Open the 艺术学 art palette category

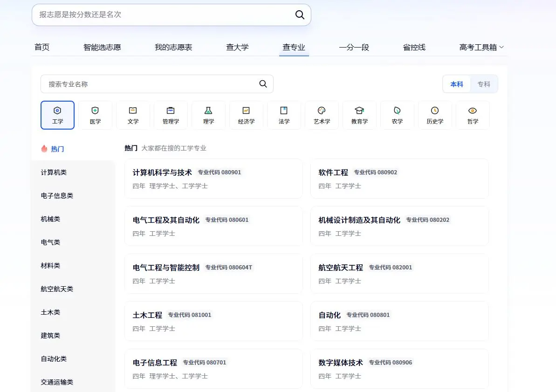pyautogui.click(x=322, y=115)
